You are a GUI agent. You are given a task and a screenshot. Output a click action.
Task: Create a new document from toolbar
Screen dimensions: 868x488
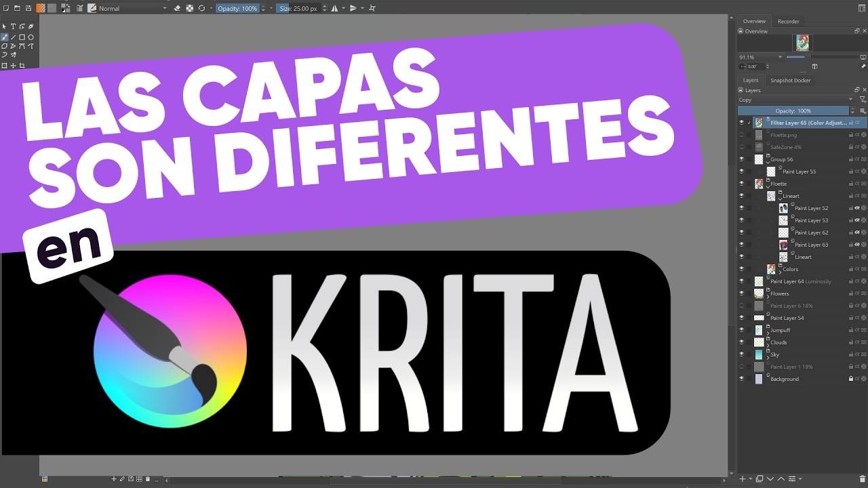[5, 8]
